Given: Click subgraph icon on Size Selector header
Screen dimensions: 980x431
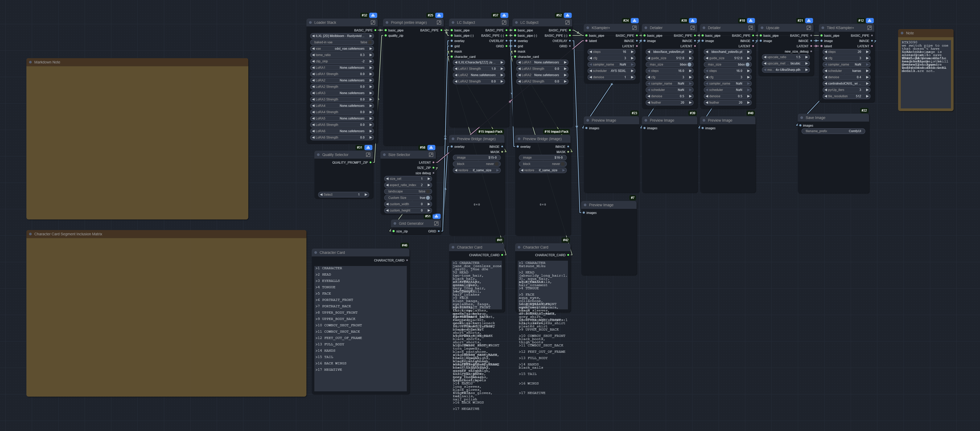Looking at the screenshot, I should tap(431, 155).
